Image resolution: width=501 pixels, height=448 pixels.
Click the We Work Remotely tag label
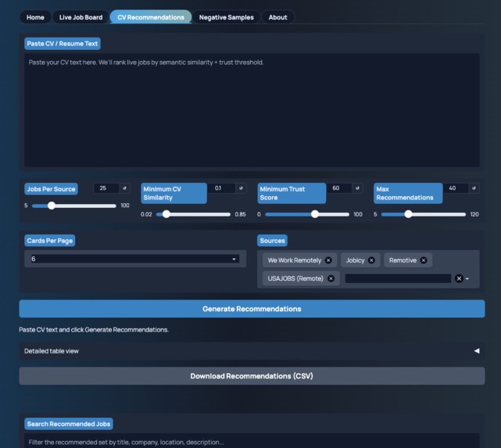pos(295,260)
